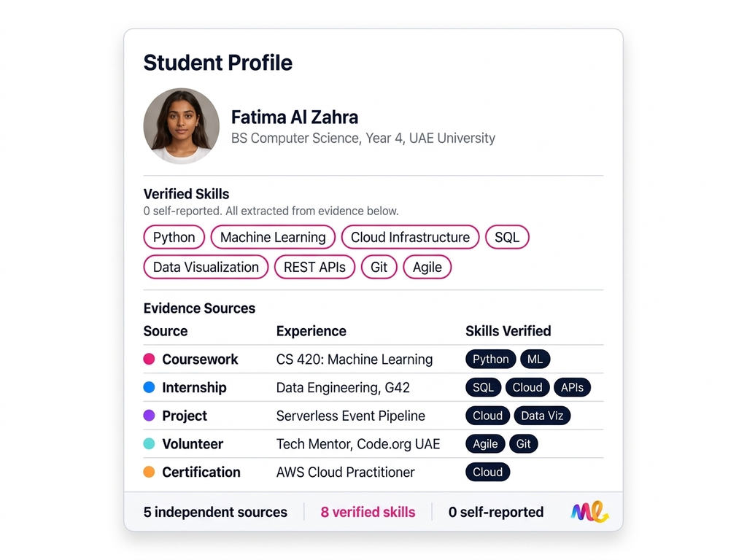Screen dimensions: 747x560
Task: Click the SQL badge in Internship row
Action: (x=483, y=387)
